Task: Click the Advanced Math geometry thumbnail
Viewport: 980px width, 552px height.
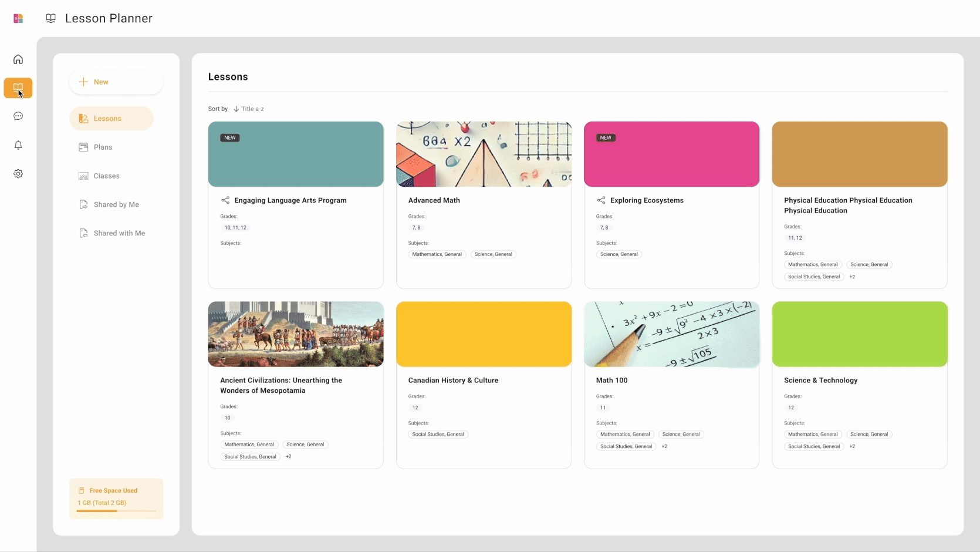Action: pyautogui.click(x=484, y=154)
